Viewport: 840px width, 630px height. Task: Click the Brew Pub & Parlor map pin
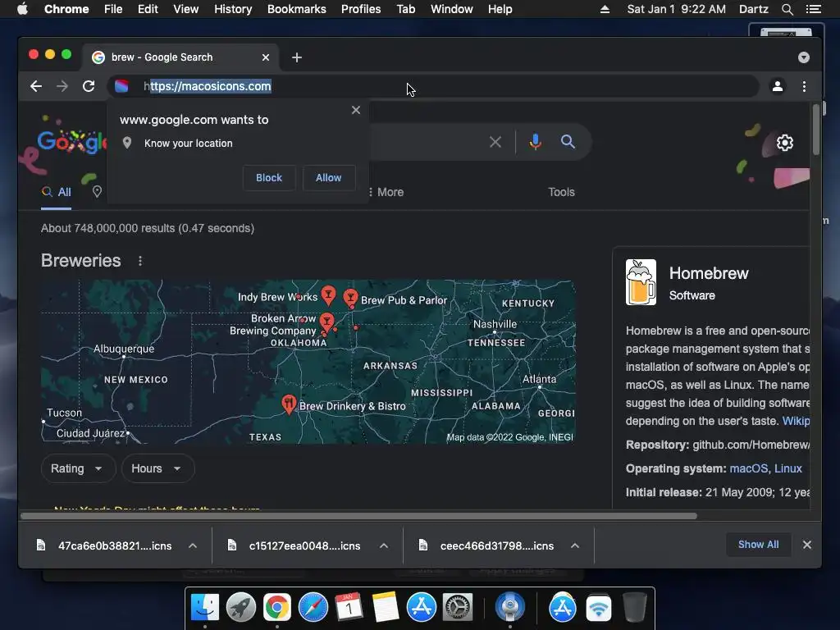click(x=350, y=298)
